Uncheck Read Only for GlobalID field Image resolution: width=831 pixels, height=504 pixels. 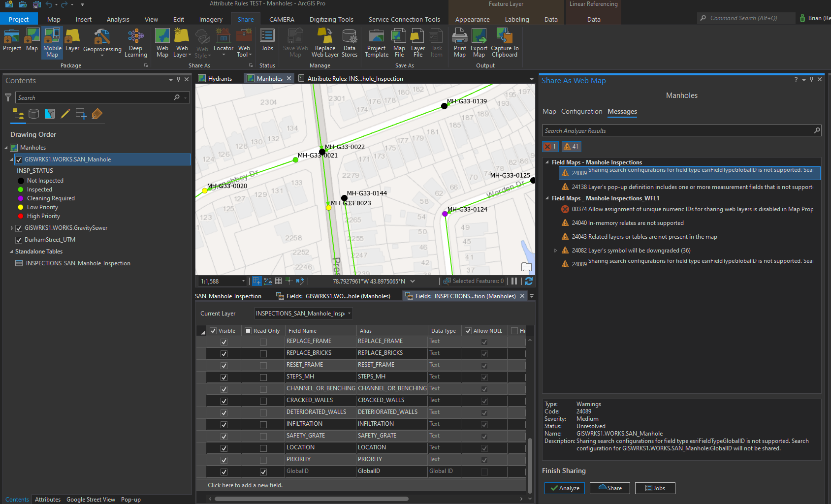click(x=263, y=472)
